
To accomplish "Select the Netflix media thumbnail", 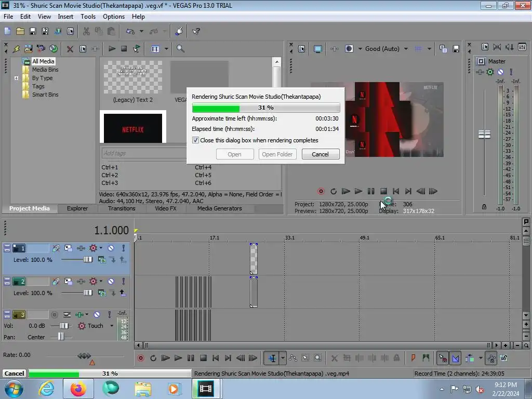I will [x=132, y=128].
